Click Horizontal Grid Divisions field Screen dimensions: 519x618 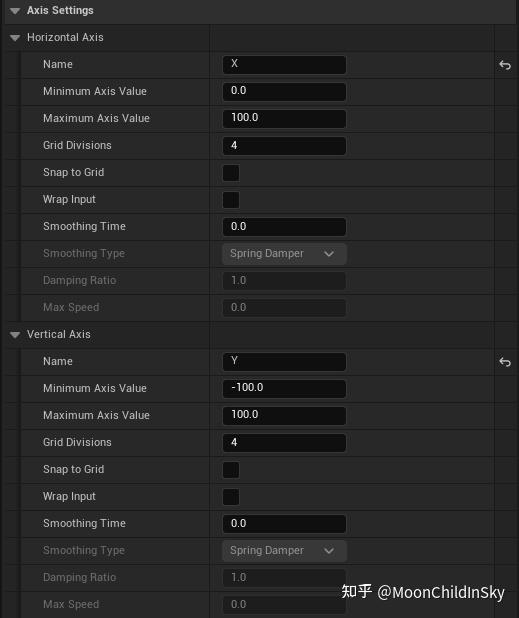tap(284, 146)
